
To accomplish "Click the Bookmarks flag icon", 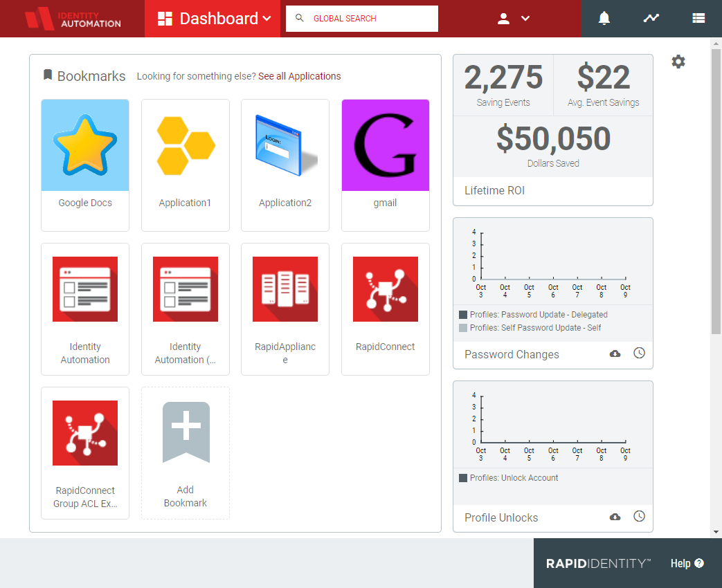I will click(x=48, y=75).
